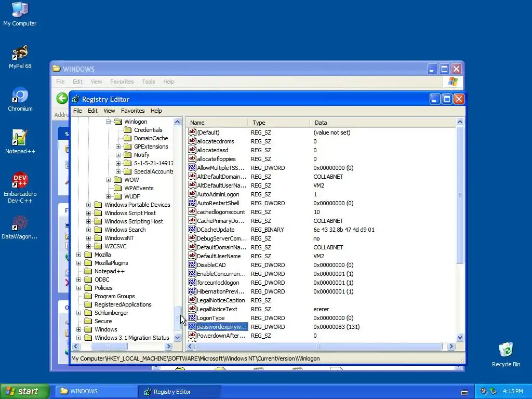Click the Start button
Image resolution: width=532 pixels, height=399 pixels.
click(25, 392)
